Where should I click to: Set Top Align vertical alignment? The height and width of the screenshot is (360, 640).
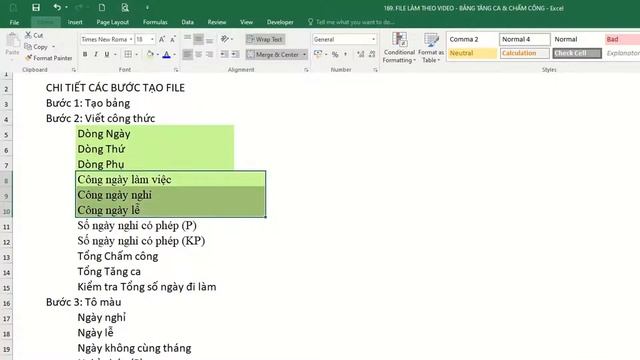point(187,39)
